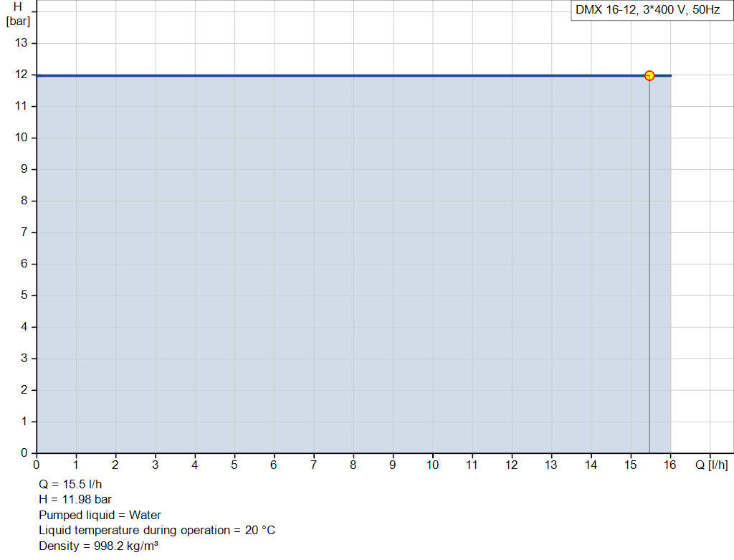
Task: Click the vertical line at Q 15.5
Action: click(649, 287)
